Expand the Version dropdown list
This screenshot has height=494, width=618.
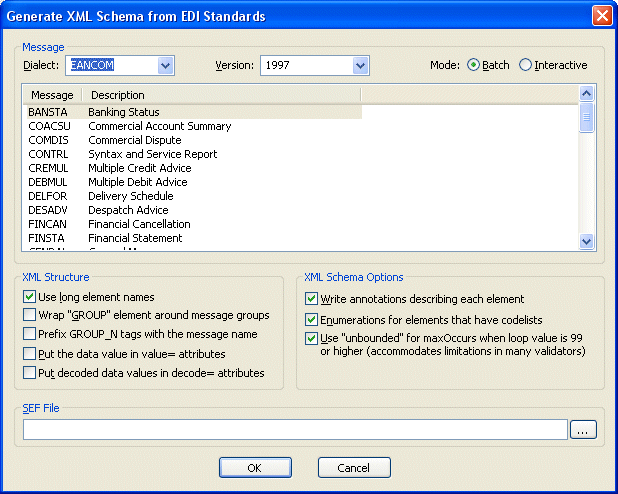pos(361,65)
